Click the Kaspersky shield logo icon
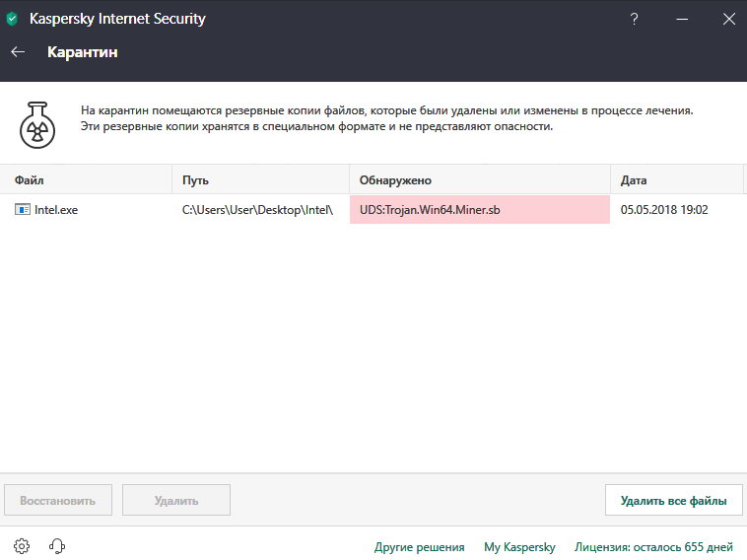The width and height of the screenshot is (747, 560). 12,19
